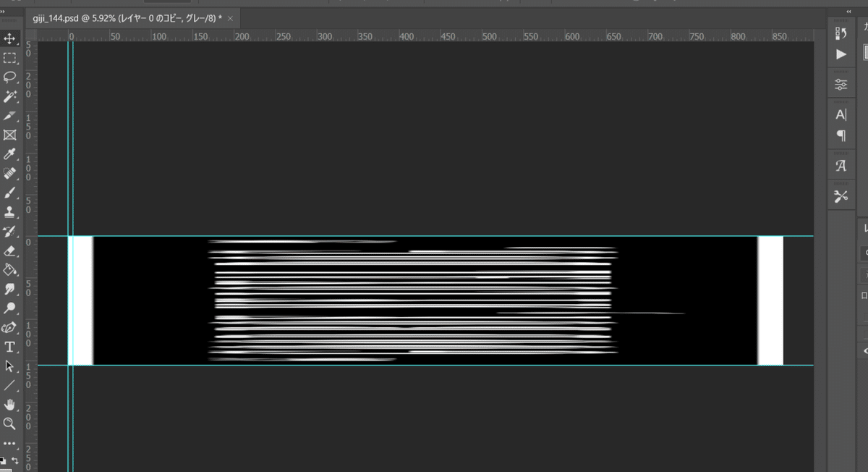Select the Zoom magnifier tool
Screen dimensions: 868x472
[x=10, y=423]
